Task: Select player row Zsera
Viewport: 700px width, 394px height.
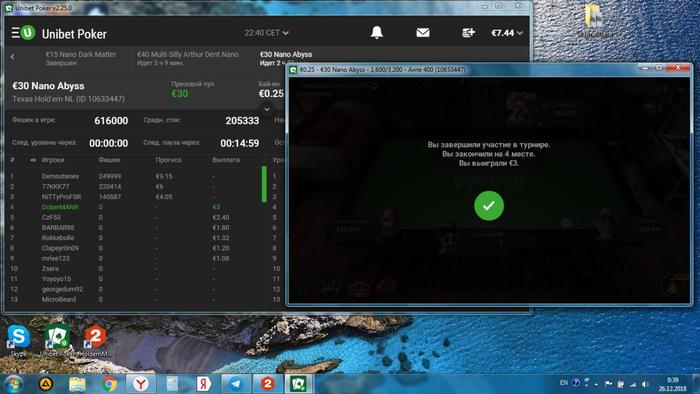Action: click(x=134, y=269)
